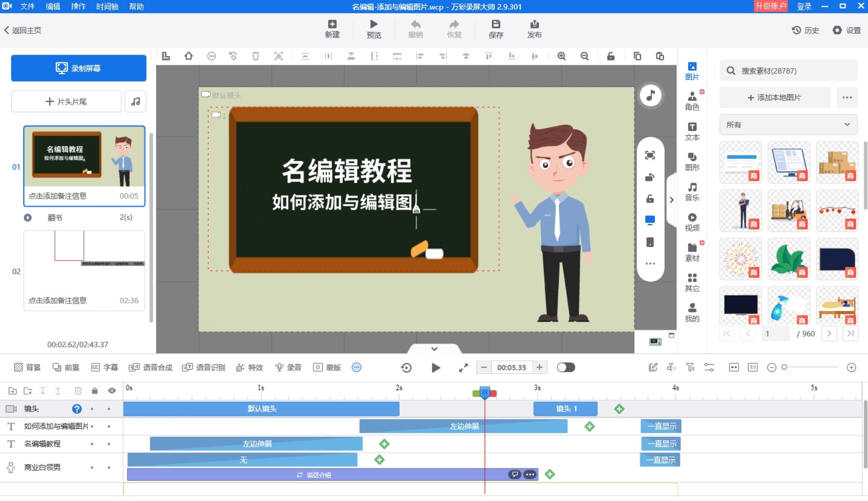Click 登录 login
The width and height of the screenshot is (868, 501).
pyautogui.click(x=804, y=6)
